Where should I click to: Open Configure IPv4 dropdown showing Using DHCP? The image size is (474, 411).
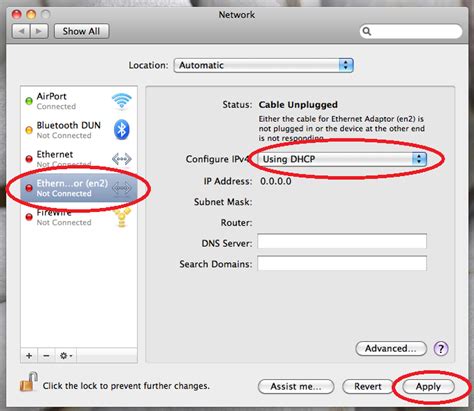[x=342, y=159]
